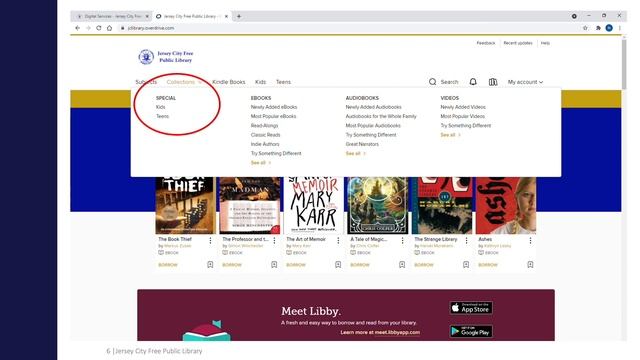Click the Feedback link
The width and height of the screenshot is (640, 360).
(486, 43)
